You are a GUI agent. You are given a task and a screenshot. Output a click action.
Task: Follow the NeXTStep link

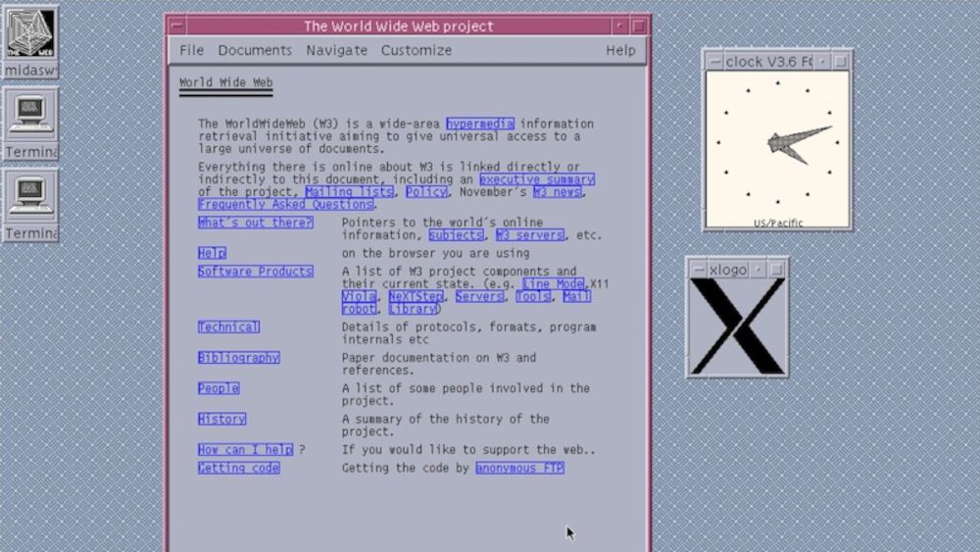click(x=416, y=296)
